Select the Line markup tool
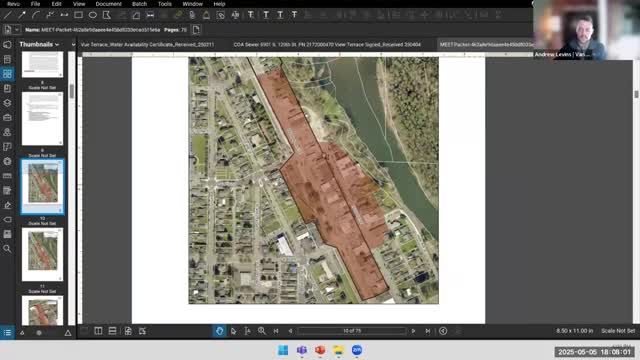The width and height of the screenshot is (640, 360). pyautogui.click(x=7, y=16)
